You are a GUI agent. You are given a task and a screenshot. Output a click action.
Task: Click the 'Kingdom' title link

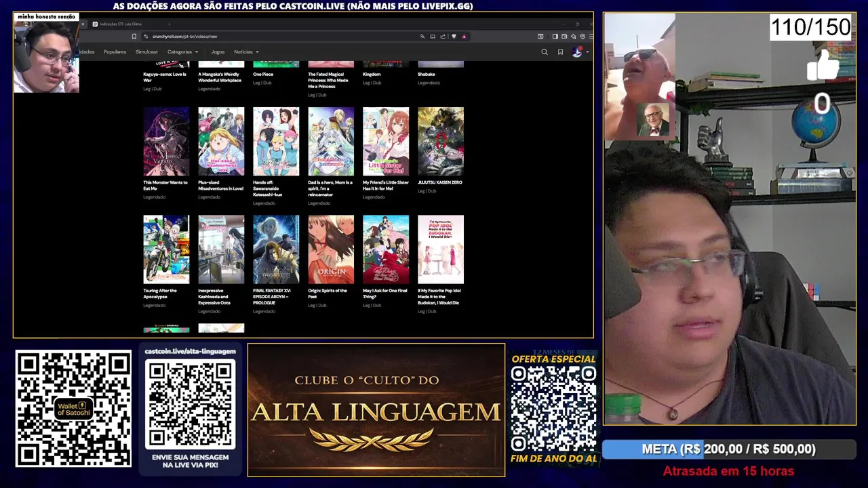(372, 74)
